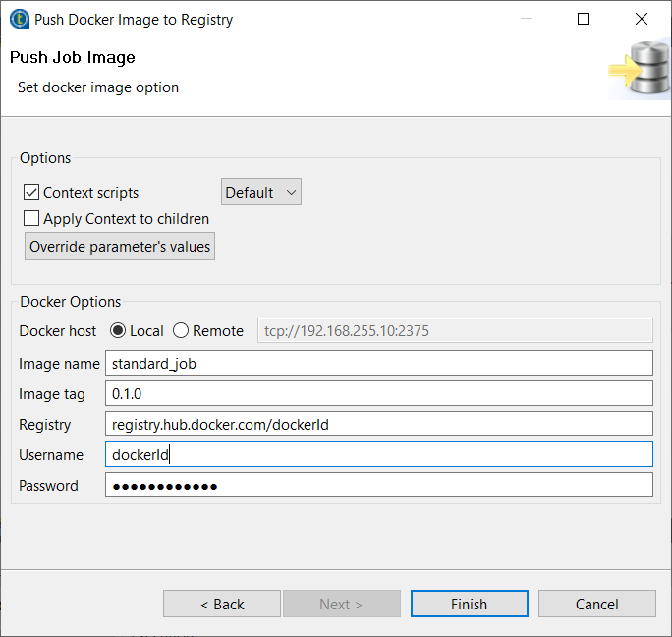Go back with the Back button
This screenshot has height=637, width=672.
pos(222,604)
